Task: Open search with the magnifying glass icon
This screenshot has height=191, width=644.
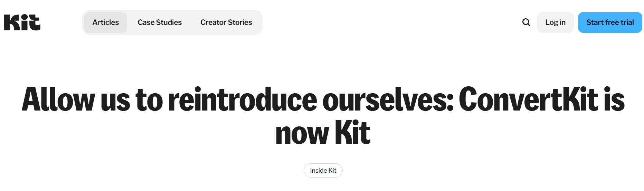Action: point(526,22)
